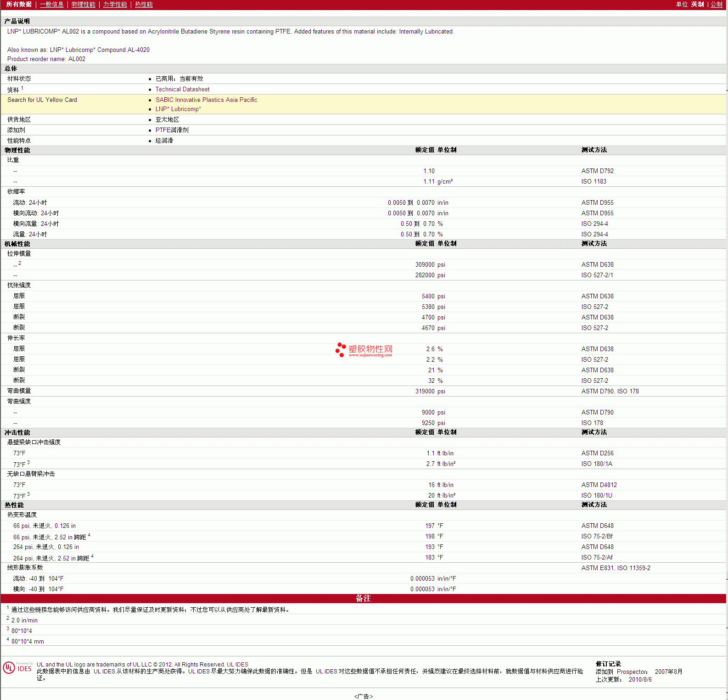Open SABIC Innovative Plastics Asia Pacific link
Viewport: 728px width, 700px height.
pyautogui.click(x=206, y=100)
